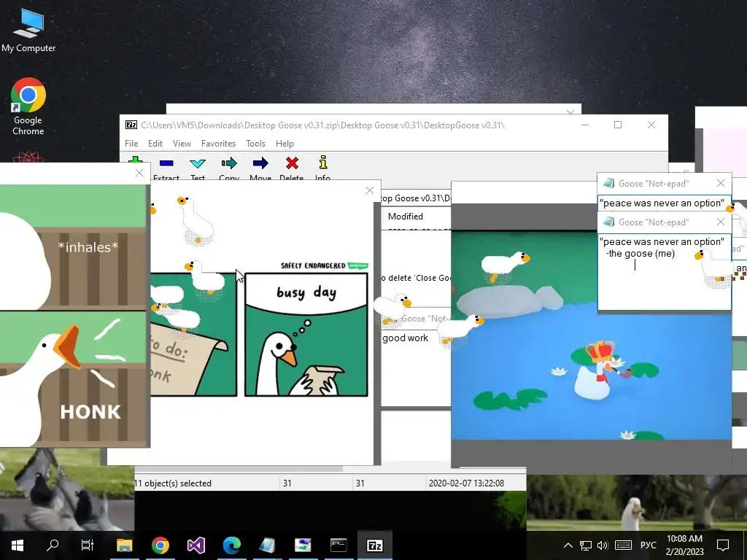Image resolution: width=747 pixels, height=560 pixels.
Task: Open the Google Chrome desktop shortcut
Action: (x=28, y=106)
